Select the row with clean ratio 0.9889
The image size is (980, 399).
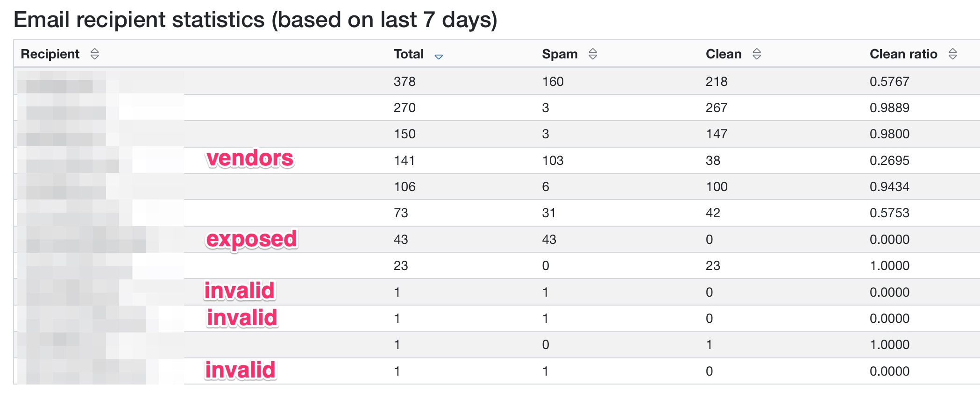(x=497, y=107)
